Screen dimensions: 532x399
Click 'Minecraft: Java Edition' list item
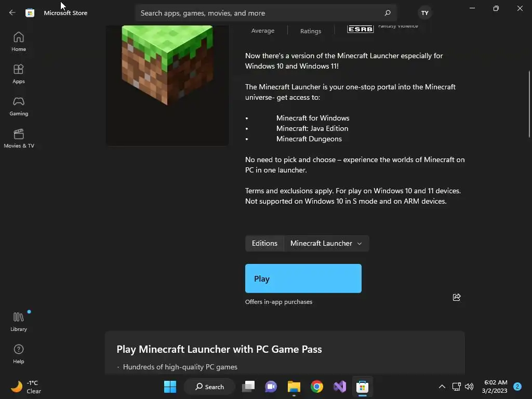[312, 128]
